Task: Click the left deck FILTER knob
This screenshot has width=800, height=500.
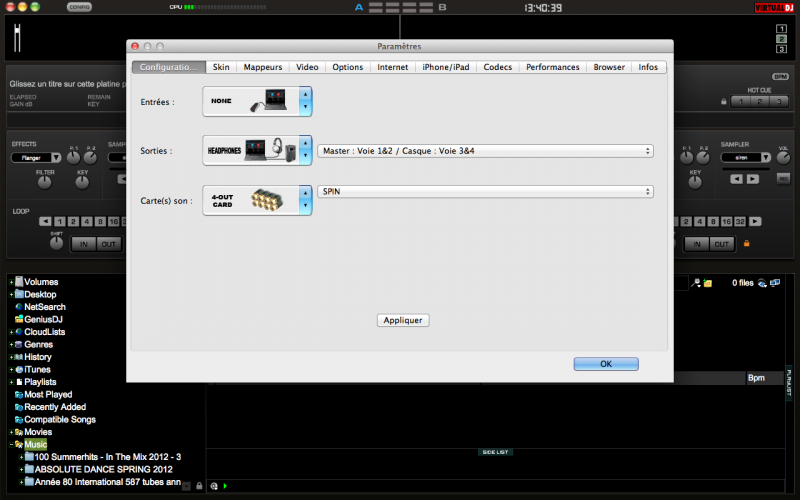Action: coord(45,184)
